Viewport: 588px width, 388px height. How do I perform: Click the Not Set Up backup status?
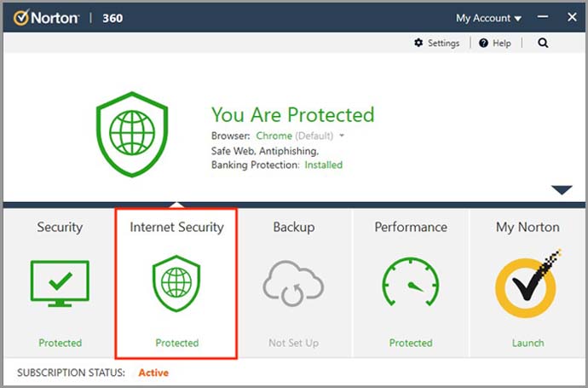(294, 343)
